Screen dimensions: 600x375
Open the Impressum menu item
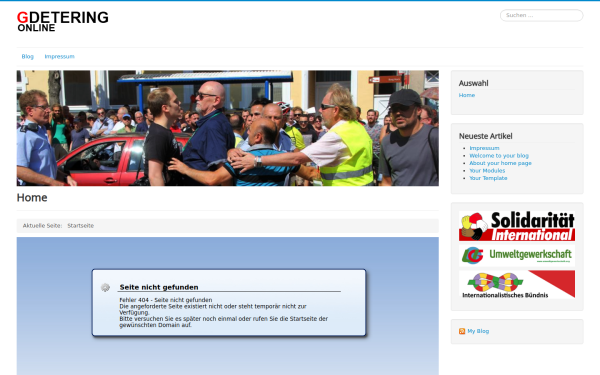point(59,57)
